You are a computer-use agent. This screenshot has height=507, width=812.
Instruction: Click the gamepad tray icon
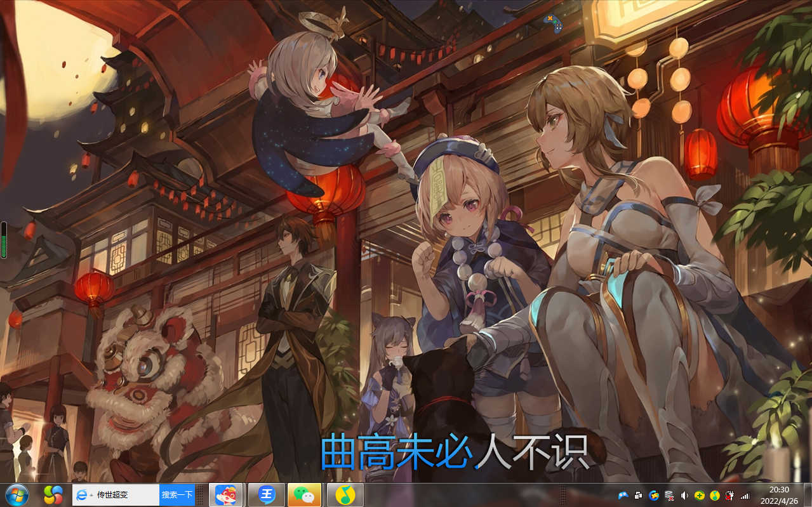tap(623, 495)
